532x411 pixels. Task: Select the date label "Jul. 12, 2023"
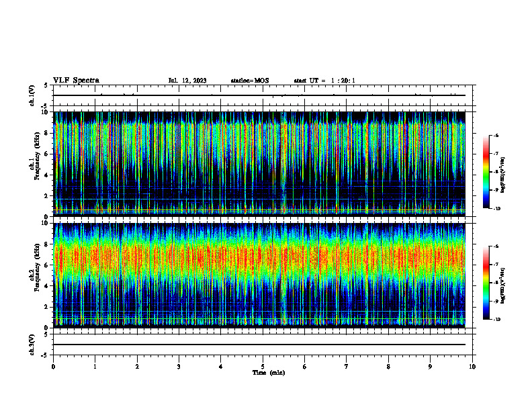[x=187, y=81]
